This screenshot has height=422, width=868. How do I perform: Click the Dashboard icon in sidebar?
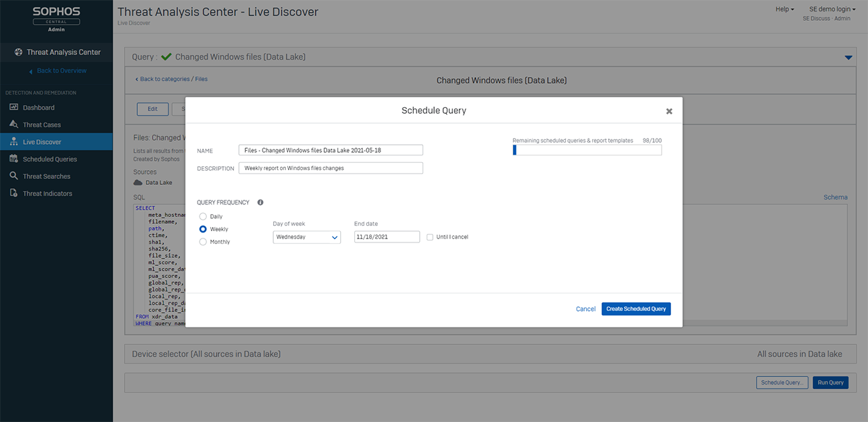click(13, 107)
